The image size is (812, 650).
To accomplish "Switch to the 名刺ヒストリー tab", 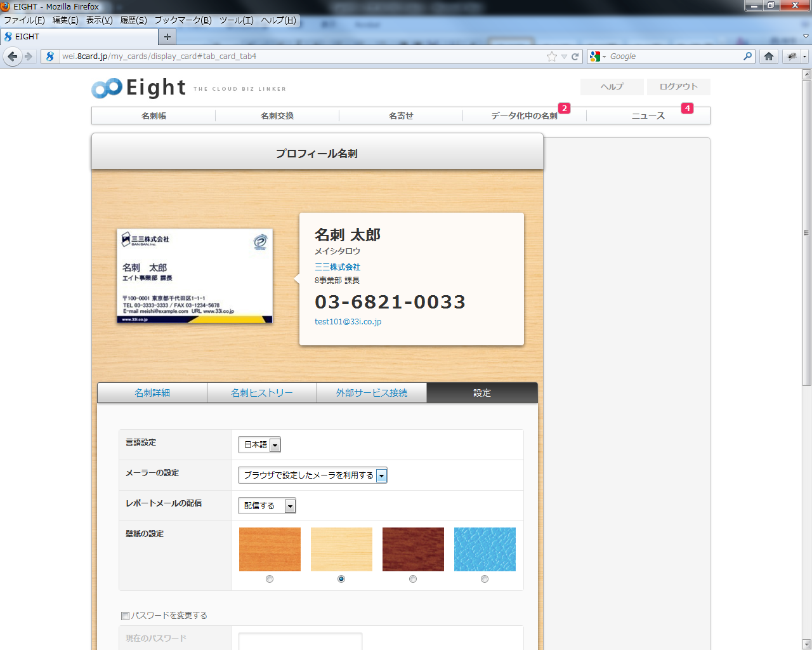I will (x=262, y=393).
